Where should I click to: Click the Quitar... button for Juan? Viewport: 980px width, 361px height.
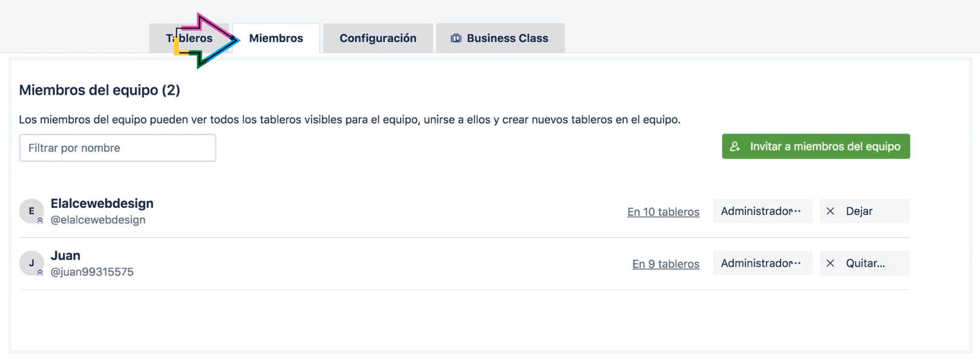coord(864,263)
